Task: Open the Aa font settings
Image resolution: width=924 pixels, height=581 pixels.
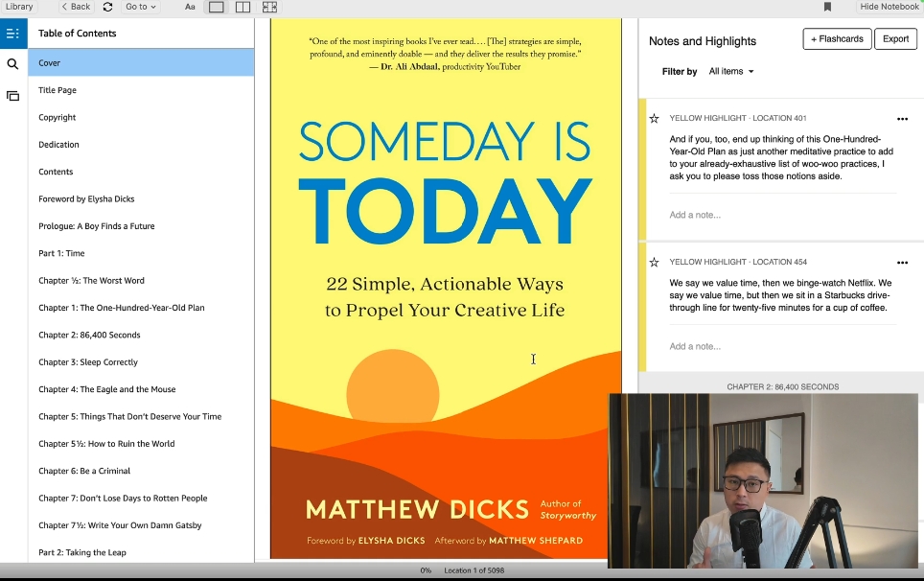Action: pos(190,7)
